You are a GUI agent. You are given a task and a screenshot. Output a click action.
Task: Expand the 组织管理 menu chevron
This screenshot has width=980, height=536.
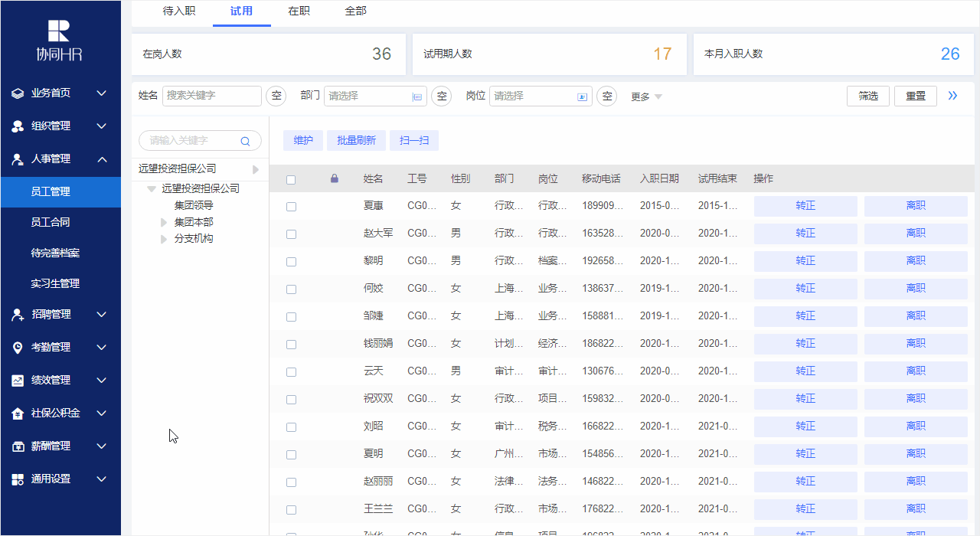101,126
